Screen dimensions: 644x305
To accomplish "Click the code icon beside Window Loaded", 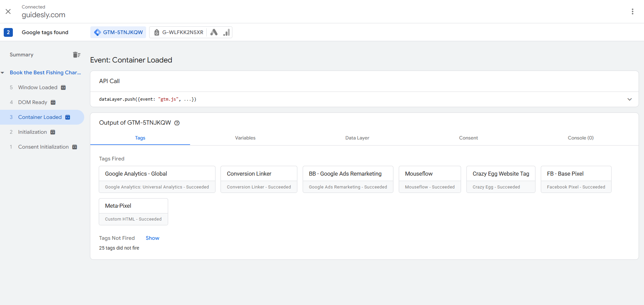I will click(63, 87).
